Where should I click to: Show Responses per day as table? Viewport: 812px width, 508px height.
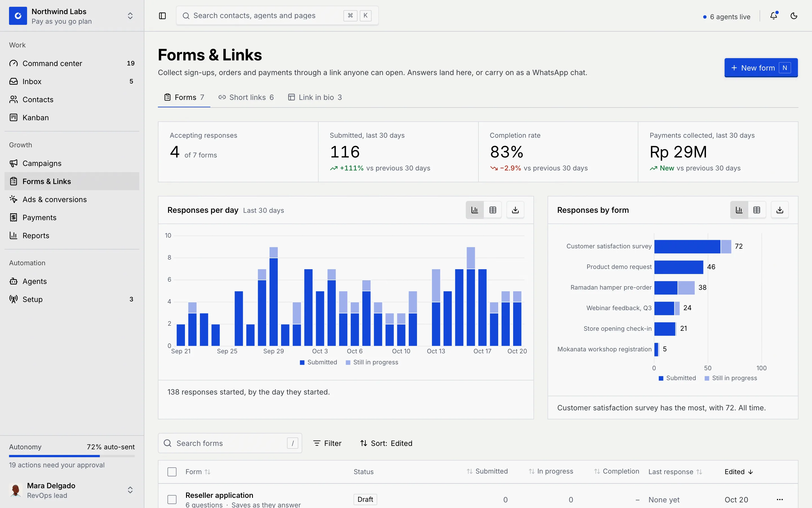click(493, 210)
